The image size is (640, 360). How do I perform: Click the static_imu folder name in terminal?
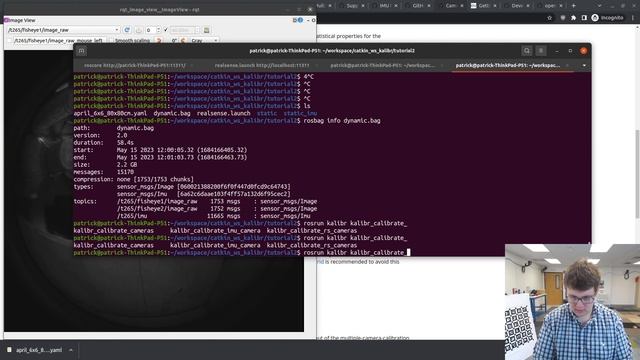point(300,113)
